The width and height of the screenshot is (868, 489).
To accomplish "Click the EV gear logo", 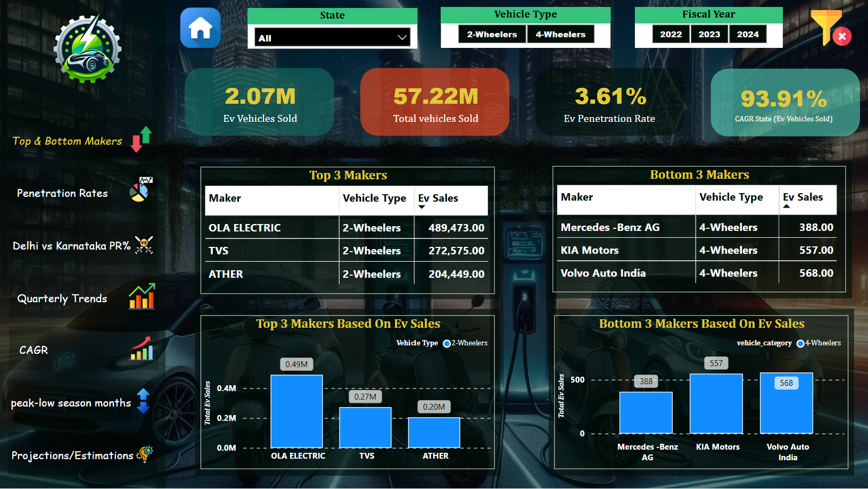I will (87, 48).
